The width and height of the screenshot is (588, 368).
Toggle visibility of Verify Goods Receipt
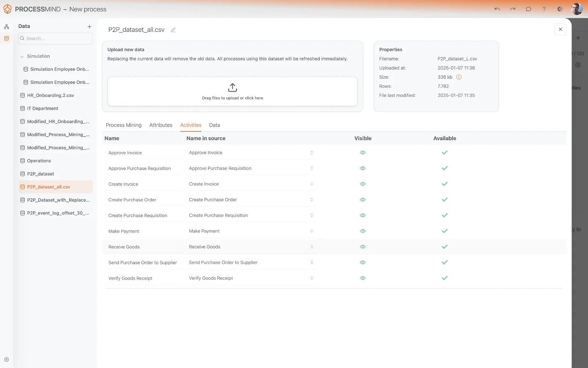coord(363,278)
